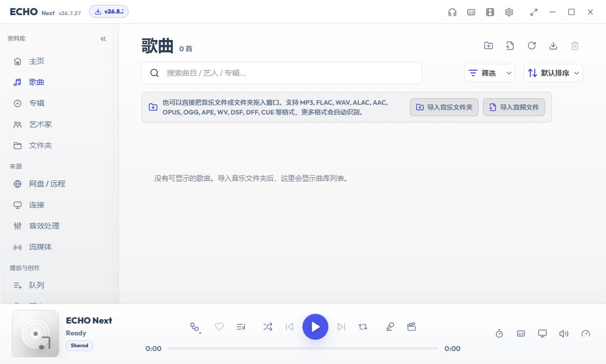Open the lyrics panel icon in title bar
This screenshot has width=606, height=364.
coord(471,12)
